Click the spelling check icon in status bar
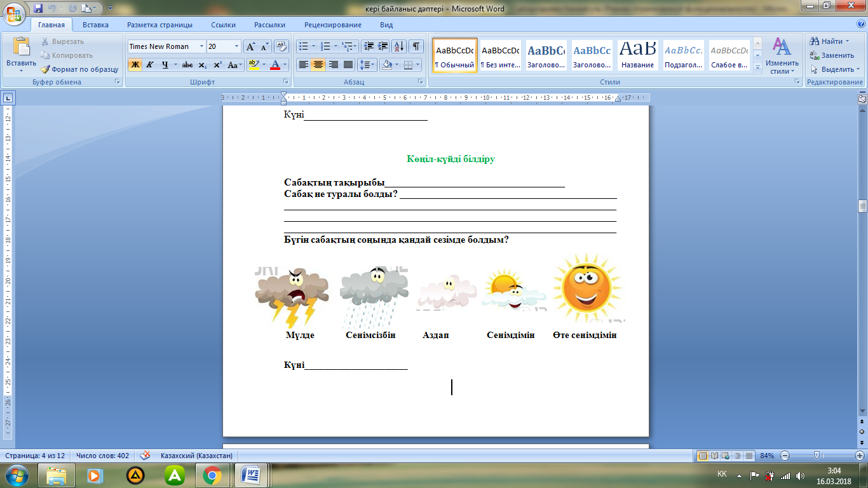Viewport: 868px width, 488px height. click(x=145, y=456)
